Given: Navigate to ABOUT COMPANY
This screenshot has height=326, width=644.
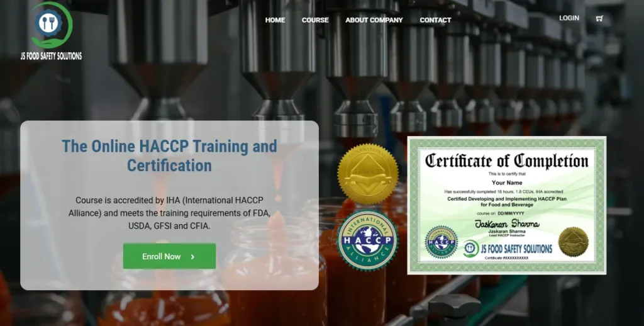Looking at the screenshot, I should [x=374, y=20].
